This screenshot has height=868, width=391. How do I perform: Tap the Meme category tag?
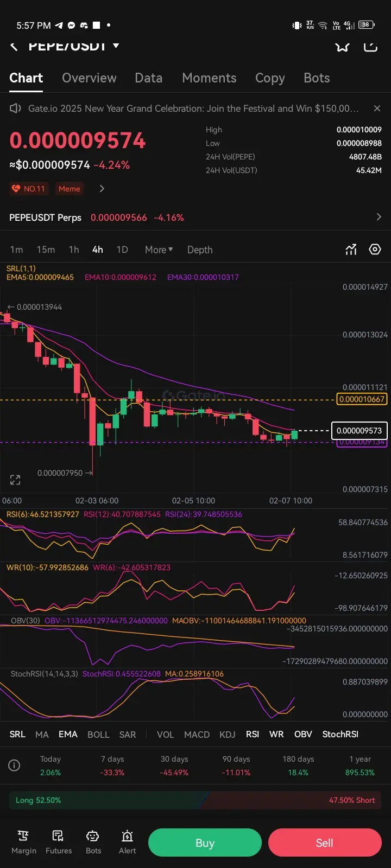[x=69, y=189]
